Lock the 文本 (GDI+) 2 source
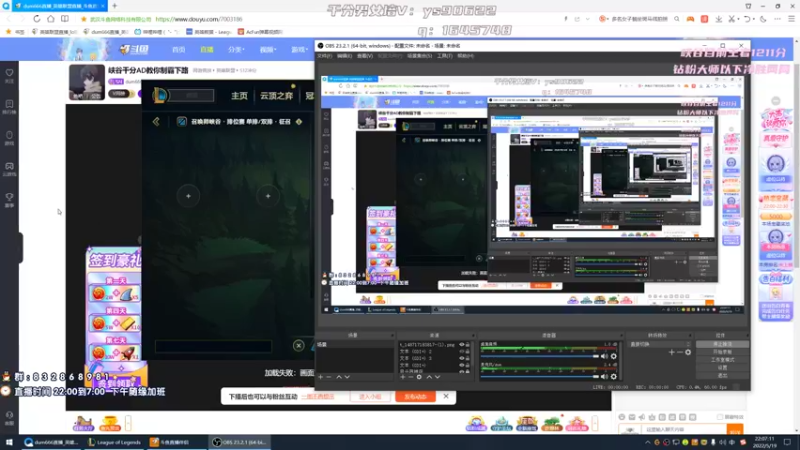800x450 pixels. [467, 351]
